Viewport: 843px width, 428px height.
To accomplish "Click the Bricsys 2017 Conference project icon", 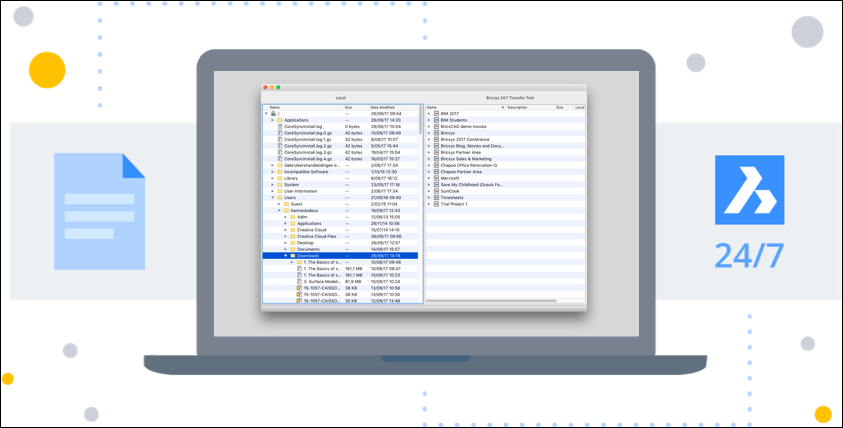I will pyautogui.click(x=436, y=139).
